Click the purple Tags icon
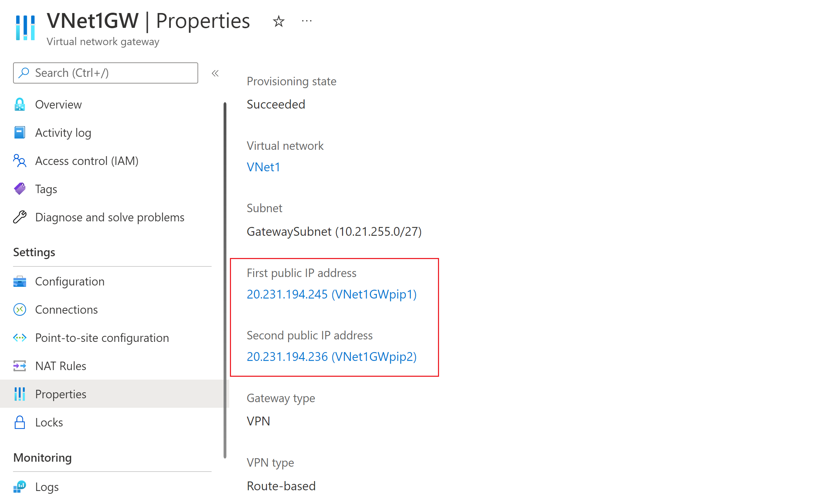Screen dimensions: 816x504 (20, 189)
